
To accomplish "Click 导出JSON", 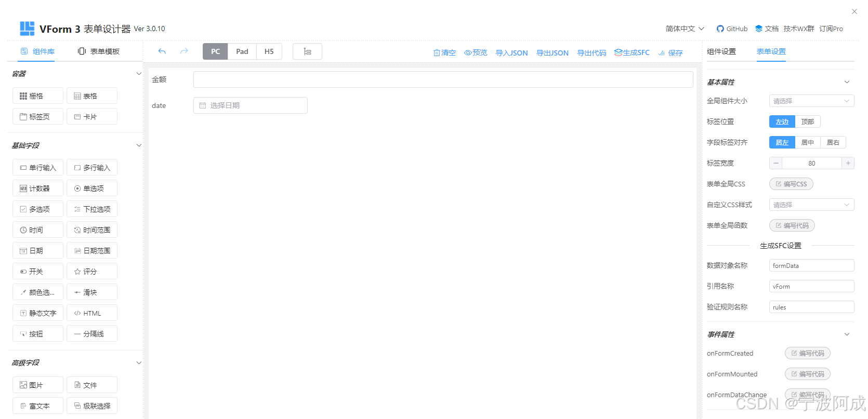I will click(x=553, y=52).
